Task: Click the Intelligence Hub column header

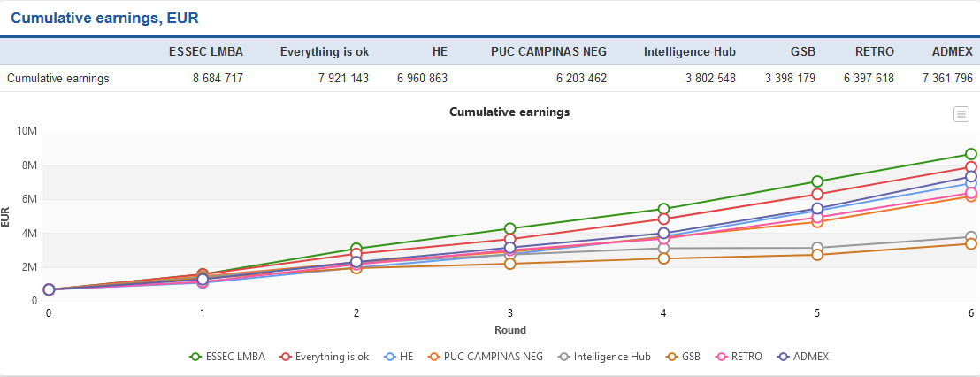Action: pos(689,51)
